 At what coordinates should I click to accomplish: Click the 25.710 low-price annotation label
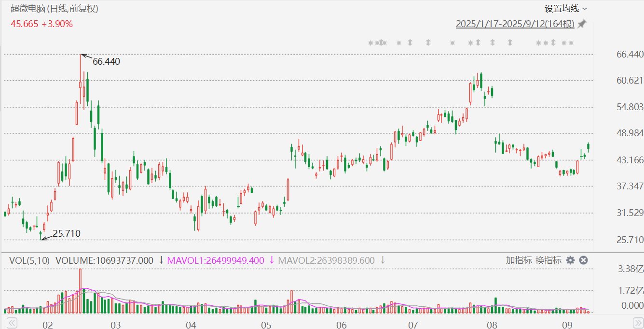(x=67, y=234)
